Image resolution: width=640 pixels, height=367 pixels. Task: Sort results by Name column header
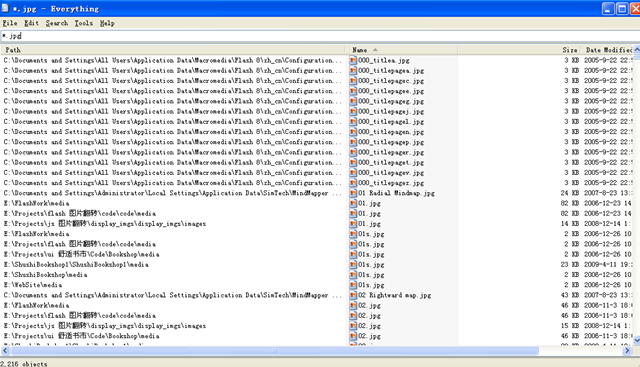point(403,50)
